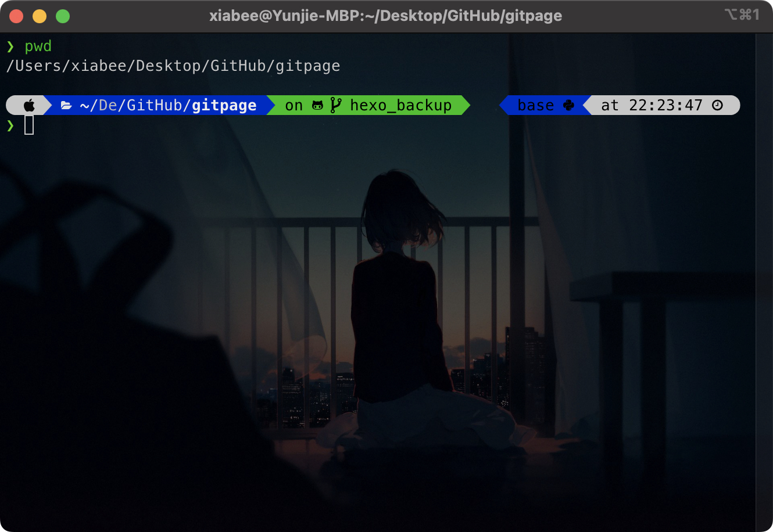Click the Python icon next to base
773x532 pixels.
pos(569,105)
